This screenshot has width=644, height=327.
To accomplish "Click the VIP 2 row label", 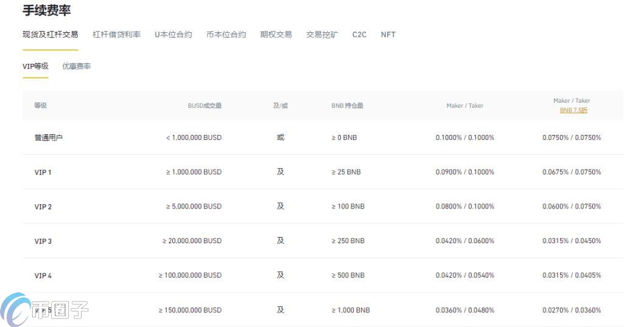I will (x=43, y=207).
